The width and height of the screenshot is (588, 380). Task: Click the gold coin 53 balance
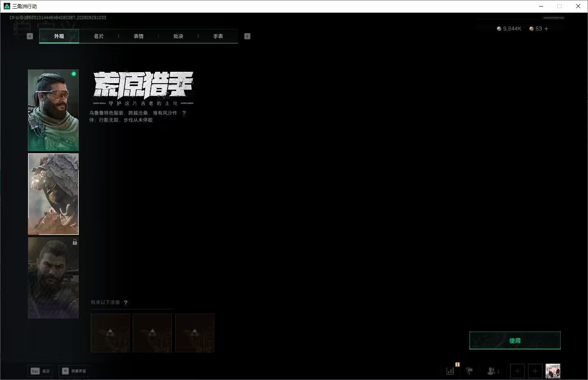click(x=536, y=29)
